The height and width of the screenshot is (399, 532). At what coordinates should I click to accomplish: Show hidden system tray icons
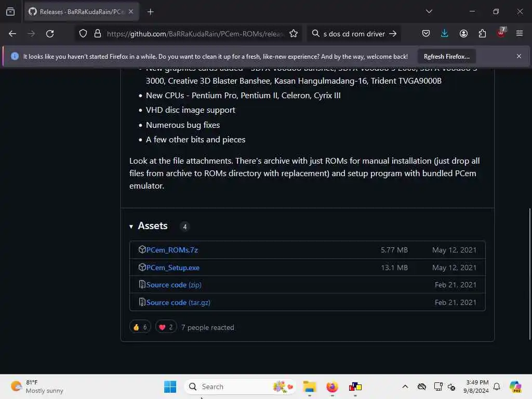[405, 387]
